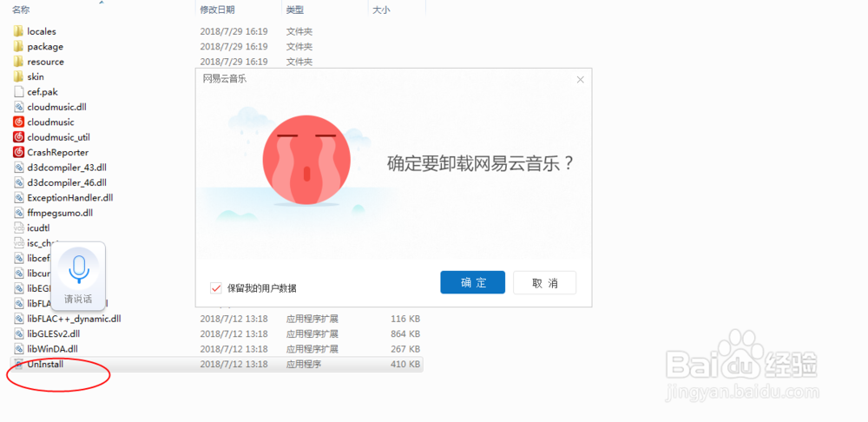Select the libWinDA.dll file icon
This screenshot has height=422, width=868.
coord(18,349)
